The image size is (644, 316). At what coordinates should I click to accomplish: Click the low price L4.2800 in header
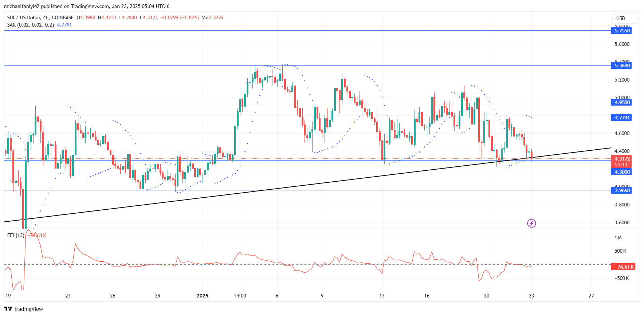pyautogui.click(x=128, y=17)
